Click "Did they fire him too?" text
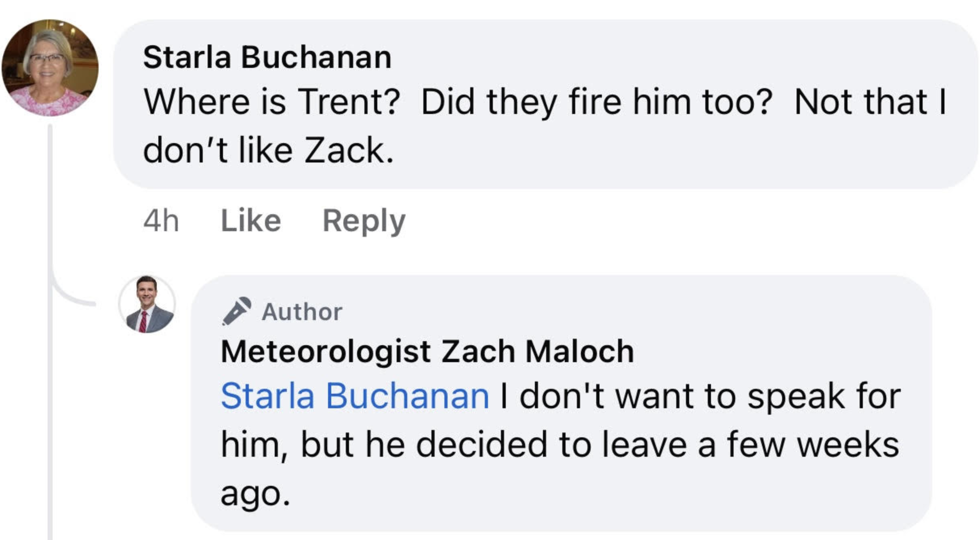Image resolution: width=980 pixels, height=540 pixels. tap(597, 102)
